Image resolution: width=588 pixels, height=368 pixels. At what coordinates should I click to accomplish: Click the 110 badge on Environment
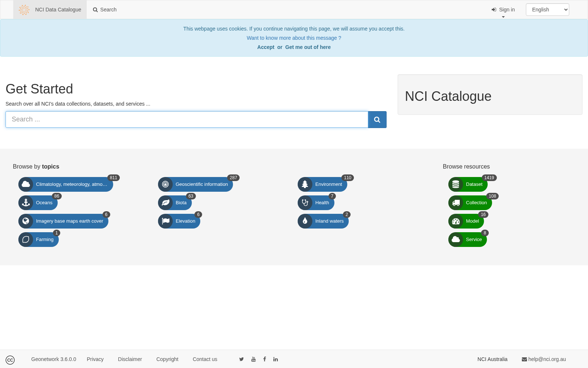point(348,178)
